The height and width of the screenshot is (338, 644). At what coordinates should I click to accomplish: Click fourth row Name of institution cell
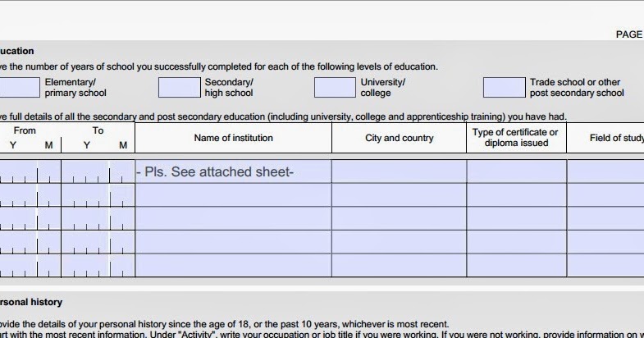click(x=233, y=242)
